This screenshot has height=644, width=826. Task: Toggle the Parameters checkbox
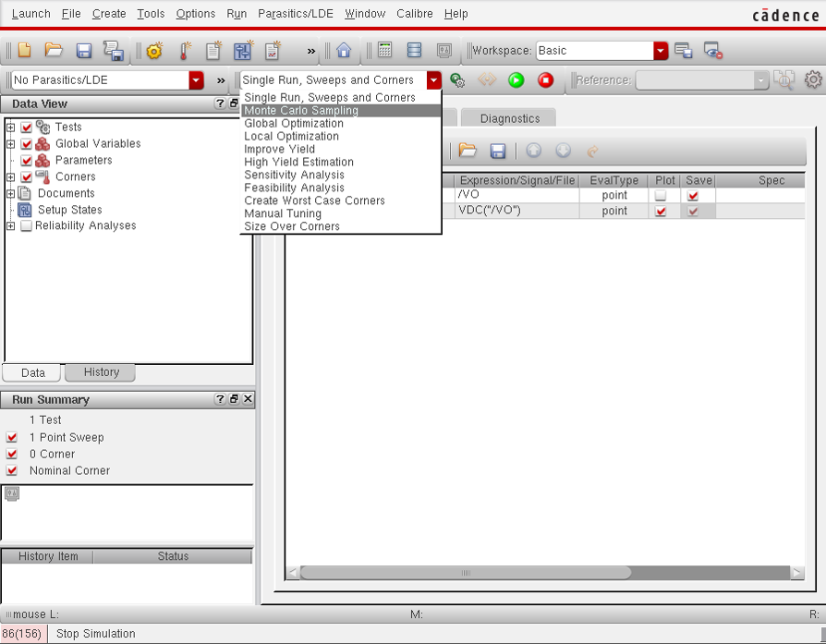pyautogui.click(x=27, y=160)
